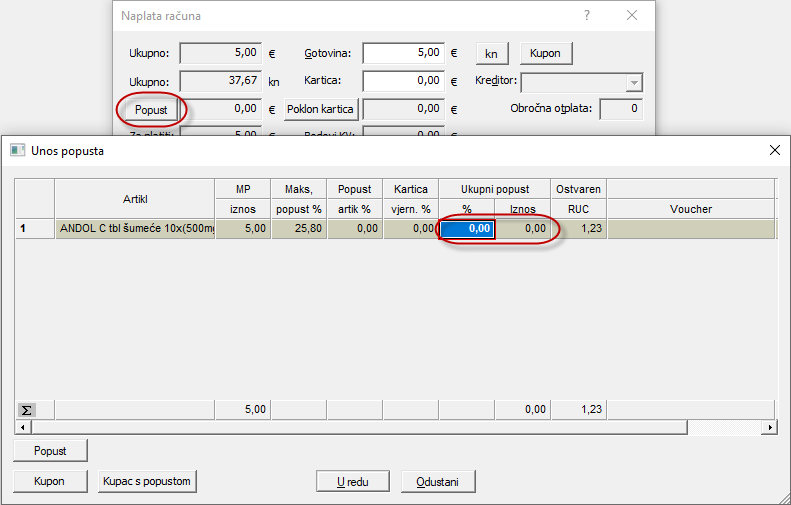This screenshot has width=791, height=505.
Task: Click the Ukupni popust Iznos cell
Action: tap(522, 229)
